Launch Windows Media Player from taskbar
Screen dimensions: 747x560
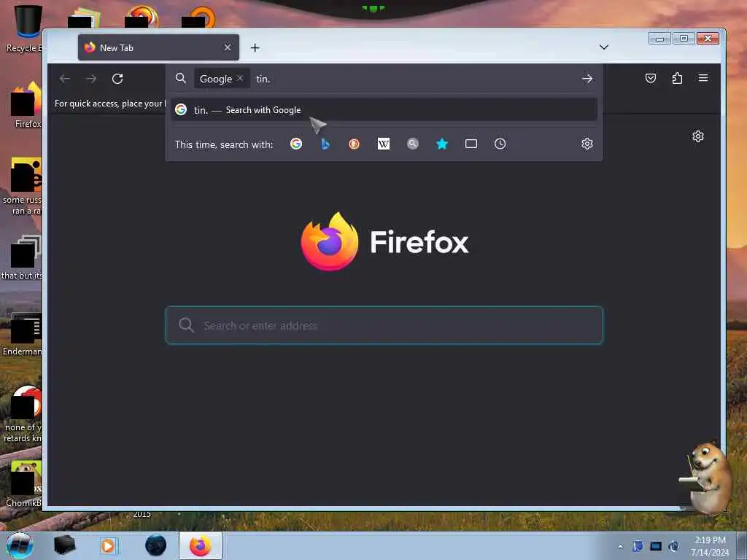pos(109,545)
